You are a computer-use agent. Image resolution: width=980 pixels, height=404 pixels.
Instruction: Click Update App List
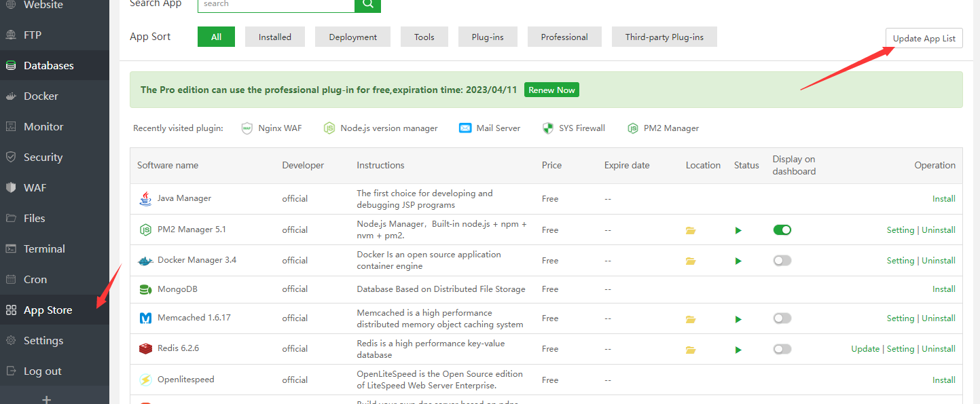[924, 38]
